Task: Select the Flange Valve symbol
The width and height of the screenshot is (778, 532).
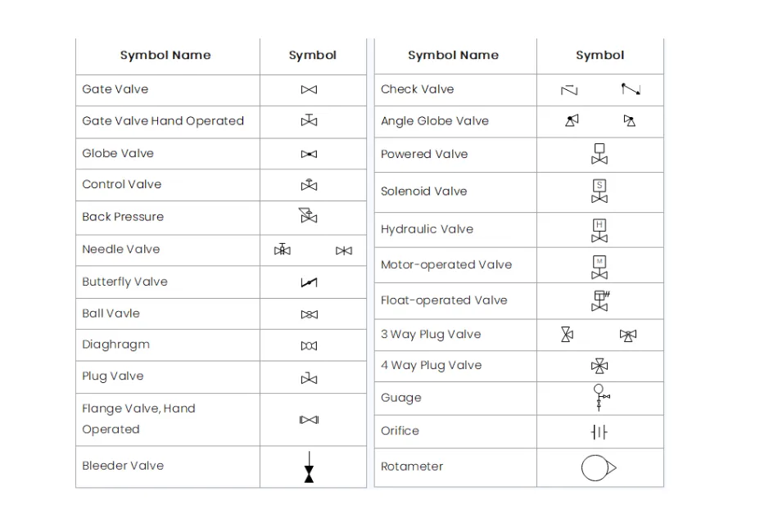Action: coord(309,420)
